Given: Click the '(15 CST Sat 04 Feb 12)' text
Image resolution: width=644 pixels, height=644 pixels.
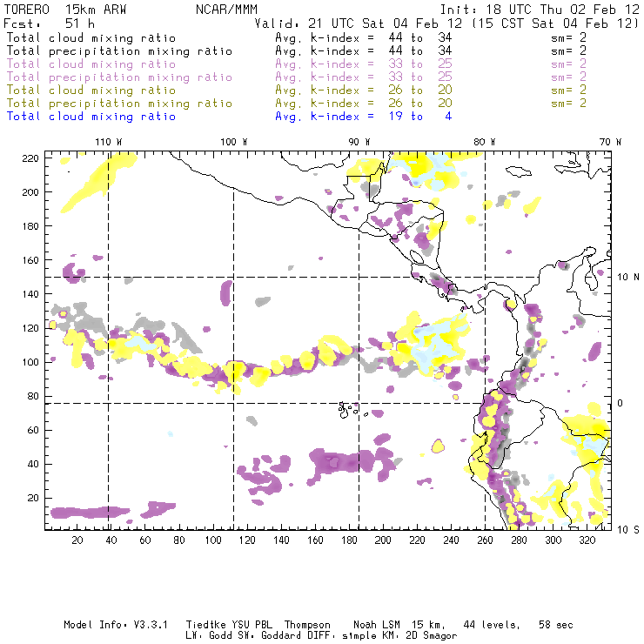Looking at the screenshot, I should (555, 23).
